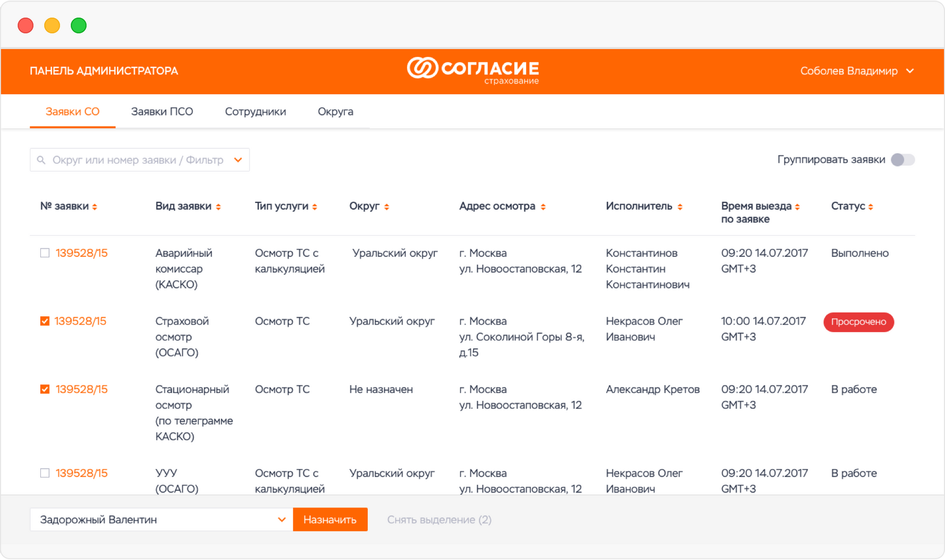Click 10:00 14.07.2017 time cell
This screenshot has height=560, width=945.
763,329
